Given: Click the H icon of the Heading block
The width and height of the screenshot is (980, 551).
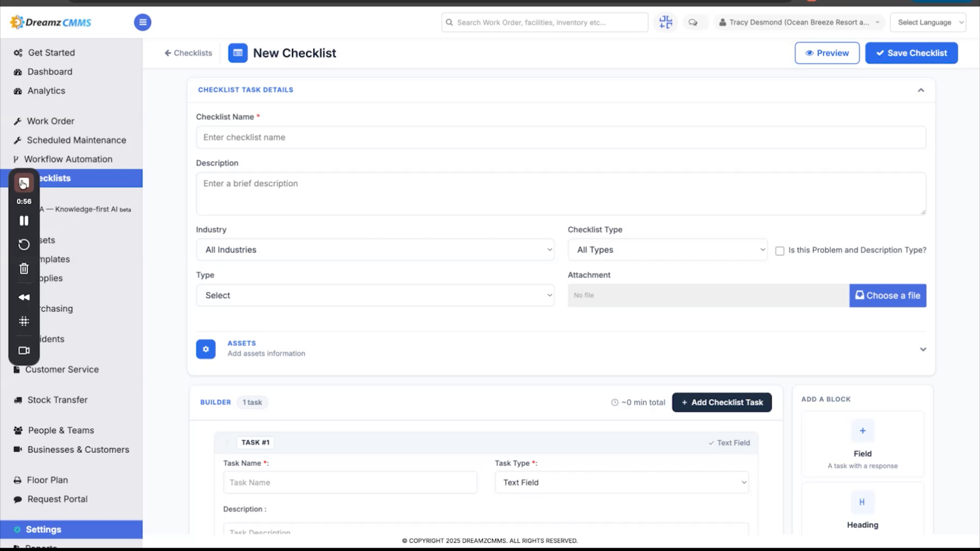Looking at the screenshot, I should 862,502.
